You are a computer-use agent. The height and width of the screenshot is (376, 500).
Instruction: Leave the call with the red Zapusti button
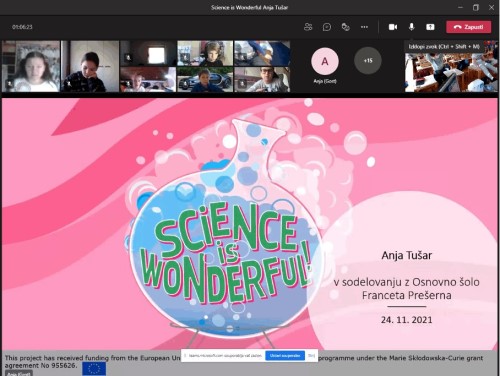(x=469, y=27)
